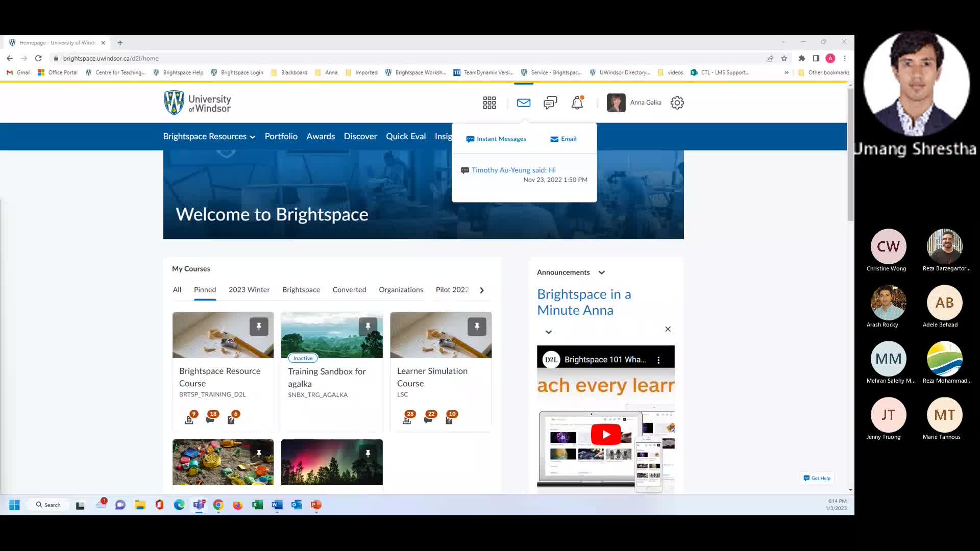Expand the Announcements widget menu chevron
This screenshot has width=980, height=551.
602,272
